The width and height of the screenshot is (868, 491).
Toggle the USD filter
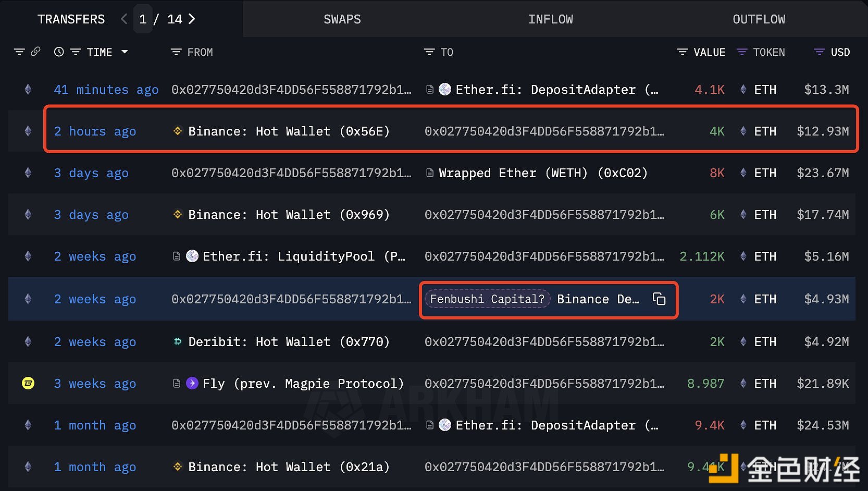[x=819, y=52]
